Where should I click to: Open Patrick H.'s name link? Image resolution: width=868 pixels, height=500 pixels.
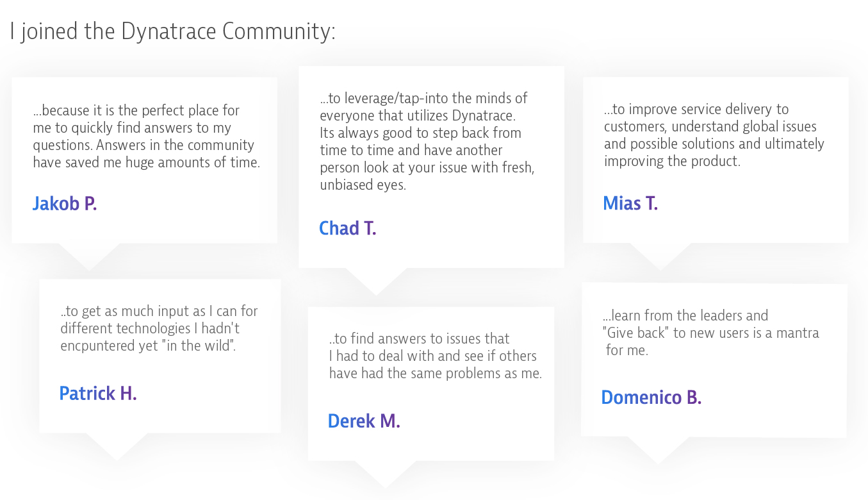98,393
